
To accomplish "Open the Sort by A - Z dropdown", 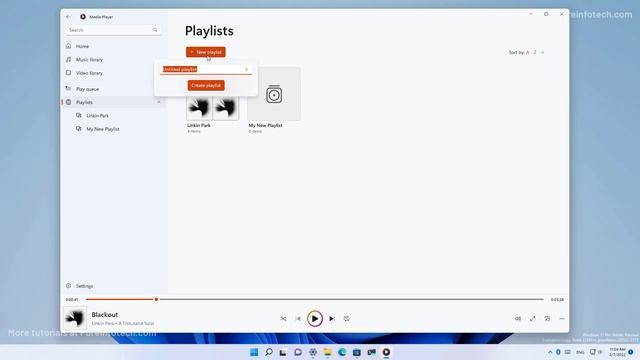I will coord(526,52).
